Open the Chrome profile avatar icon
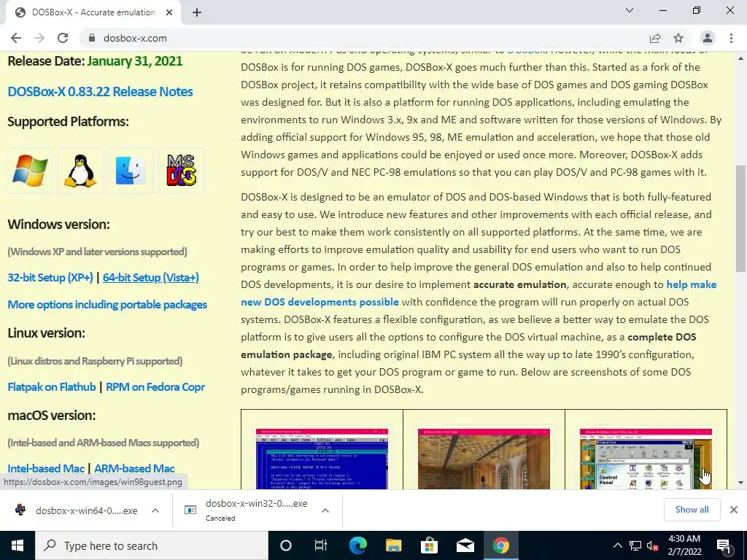This screenshot has height=560, width=747. pyautogui.click(x=708, y=38)
